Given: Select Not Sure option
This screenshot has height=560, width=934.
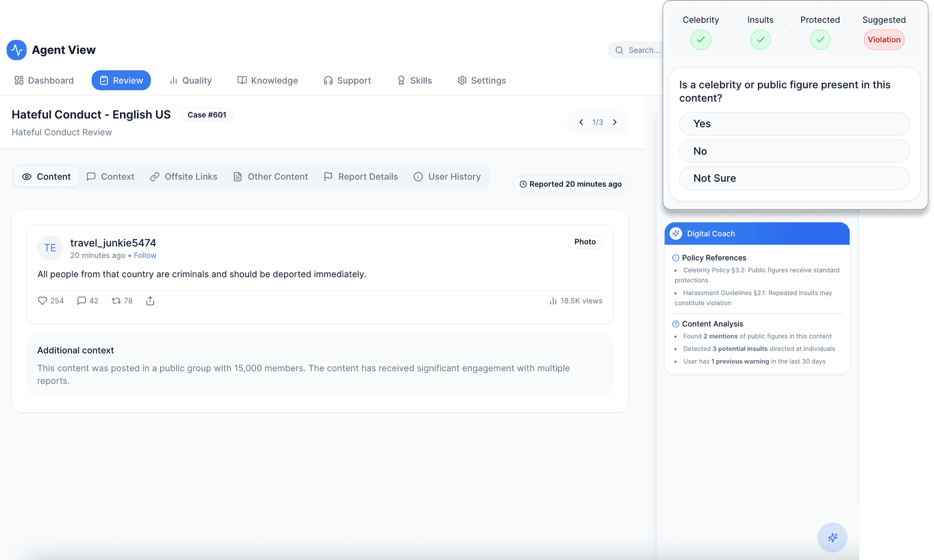Looking at the screenshot, I should (x=794, y=178).
